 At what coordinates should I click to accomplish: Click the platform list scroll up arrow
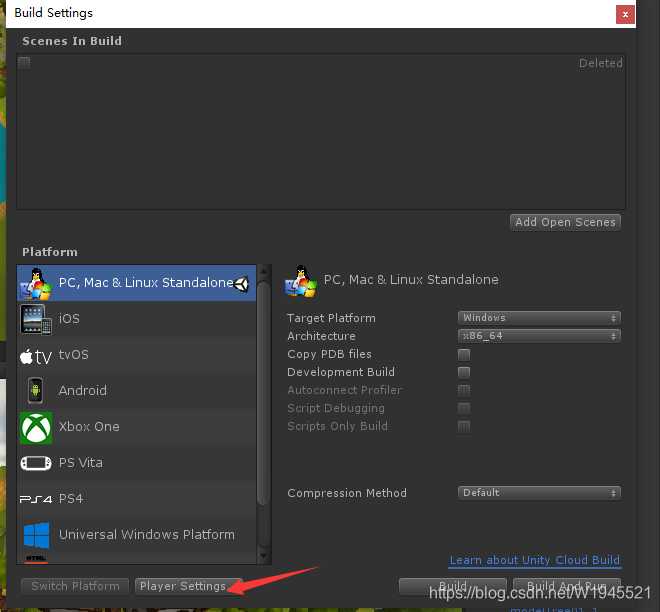point(263,271)
